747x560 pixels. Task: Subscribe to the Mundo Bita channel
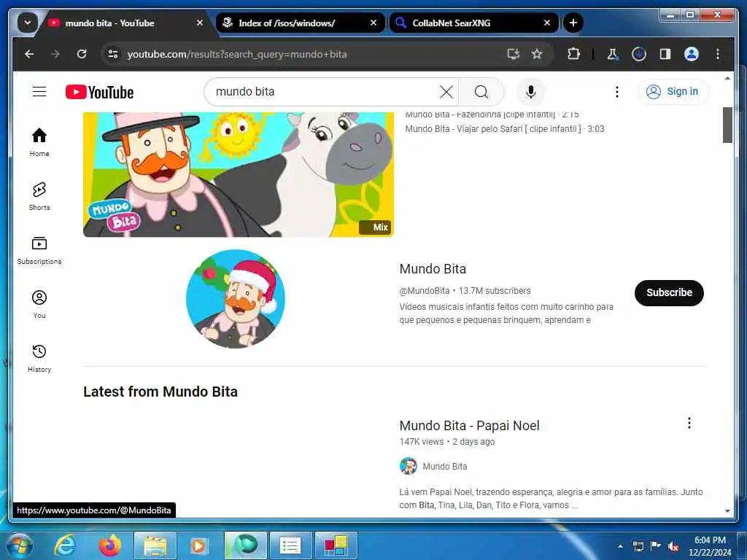[669, 293]
